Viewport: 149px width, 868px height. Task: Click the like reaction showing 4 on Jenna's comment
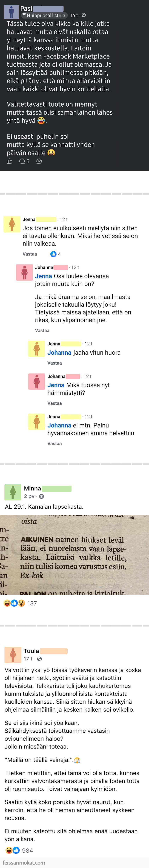(56, 254)
